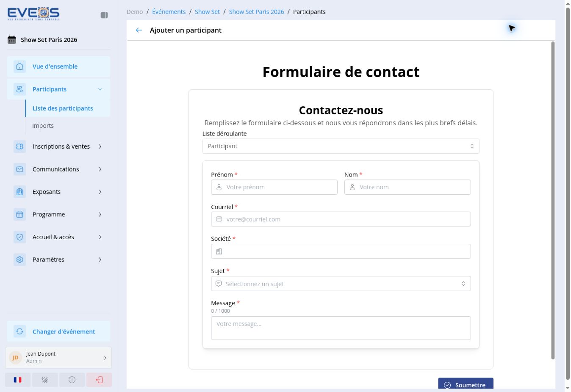The height and width of the screenshot is (392, 571).
Task: Click the Vue d'ensemble home icon
Action: (x=19, y=66)
